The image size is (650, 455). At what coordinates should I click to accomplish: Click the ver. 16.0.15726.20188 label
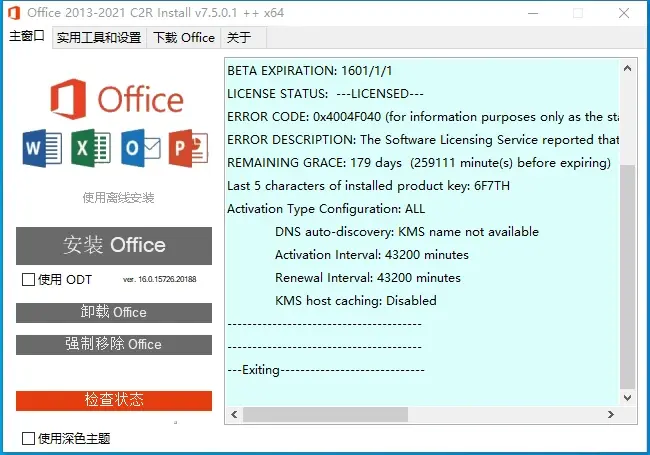point(160,279)
